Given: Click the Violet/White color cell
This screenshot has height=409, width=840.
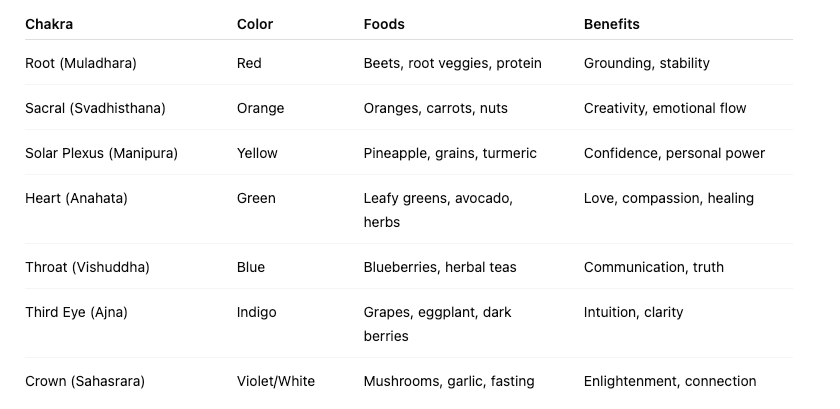Looking at the screenshot, I should click(x=276, y=382).
